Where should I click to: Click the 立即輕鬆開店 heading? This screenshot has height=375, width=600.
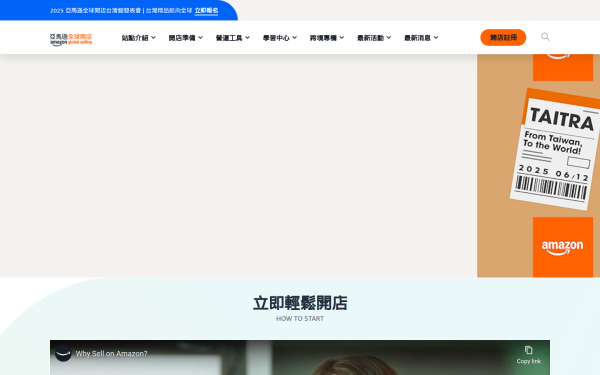coord(300,303)
